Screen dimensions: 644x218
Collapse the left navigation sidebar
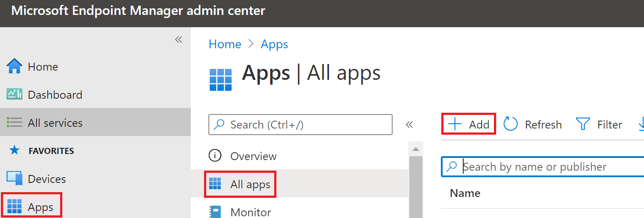(179, 39)
